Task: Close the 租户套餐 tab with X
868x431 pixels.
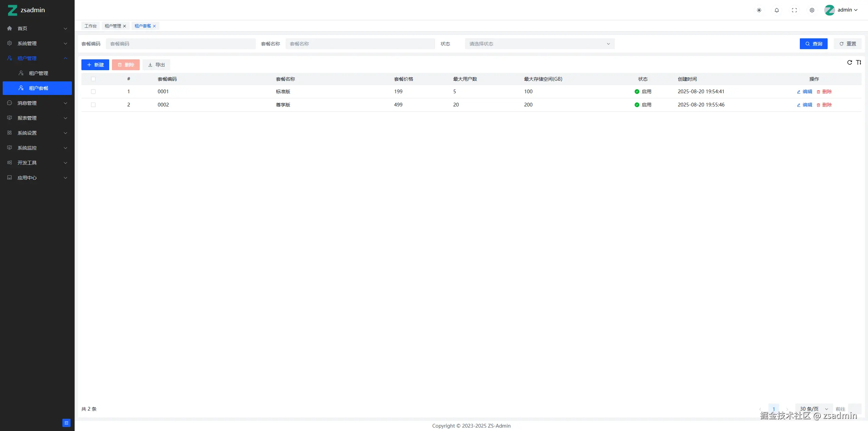Action: tap(154, 26)
